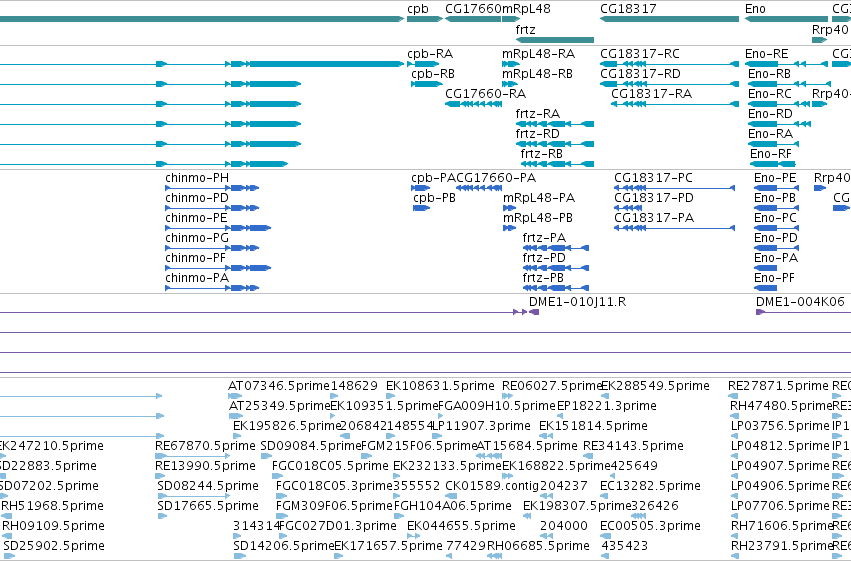Select EST FGC018C05.3prime

(x=282, y=496)
